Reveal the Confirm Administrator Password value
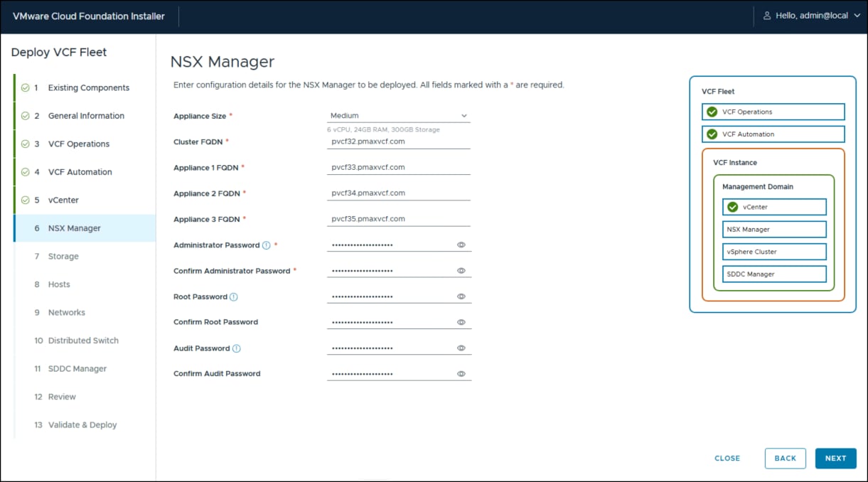This screenshot has height=482, width=868. point(461,271)
